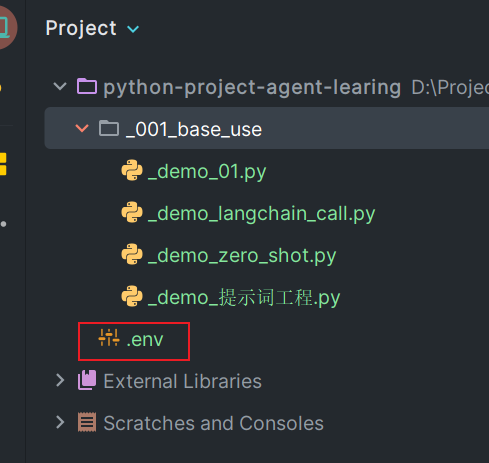Click the root project folder icon
489x463 pixels.
87,86
